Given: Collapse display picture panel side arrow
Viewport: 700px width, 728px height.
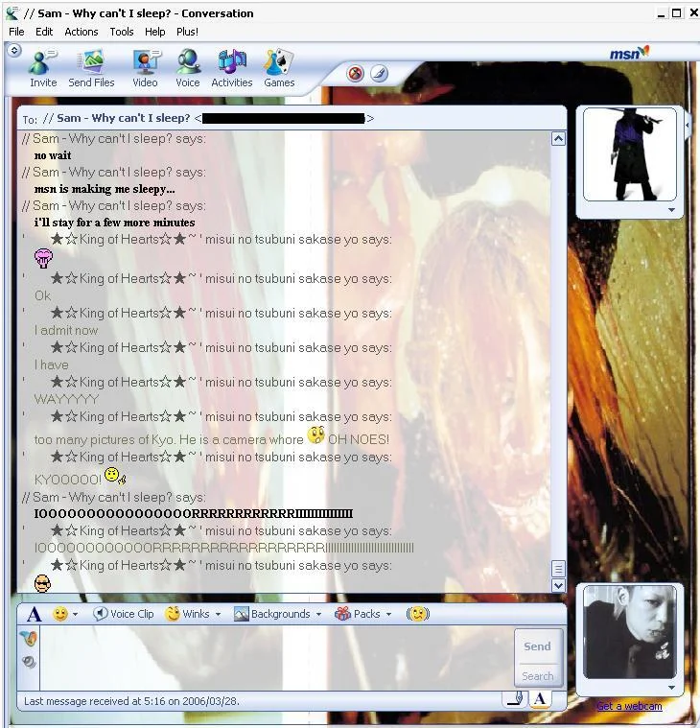Looking at the screenshot, I should 688,126.
